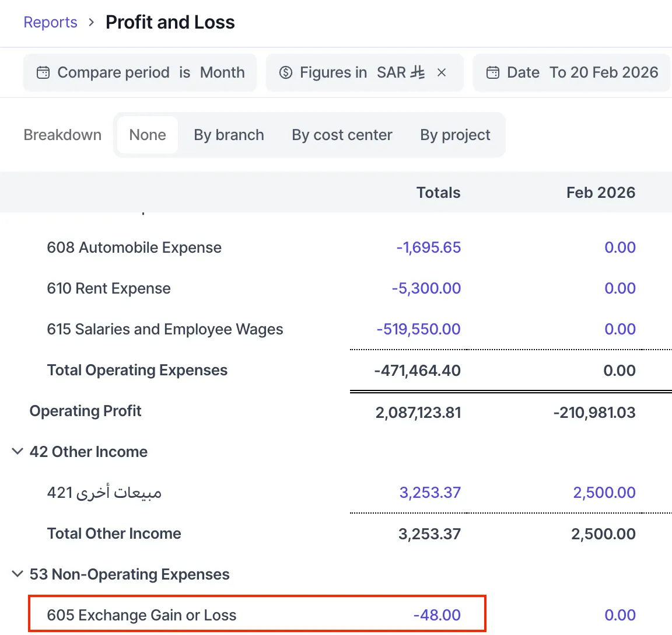
Task: Click Total Other Income Feb value 2,500.00
Action: tap(603, 534)
